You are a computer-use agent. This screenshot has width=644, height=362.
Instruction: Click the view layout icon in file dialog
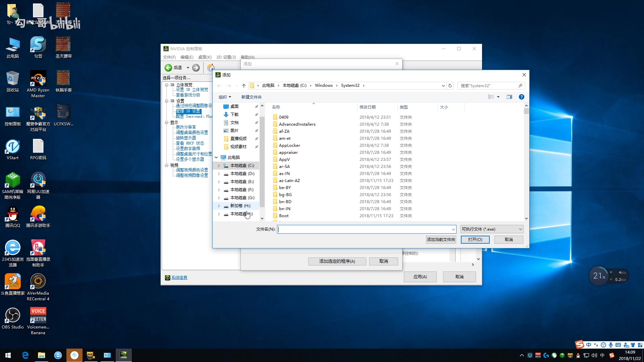491,97
